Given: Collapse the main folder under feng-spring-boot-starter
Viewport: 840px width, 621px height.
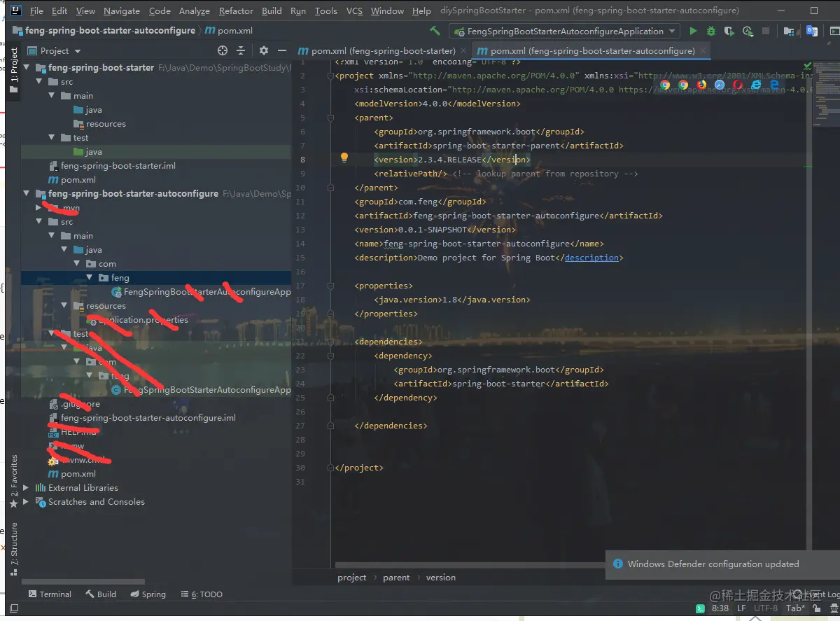Looking at the screenshot, I should [x=52, y=96].
